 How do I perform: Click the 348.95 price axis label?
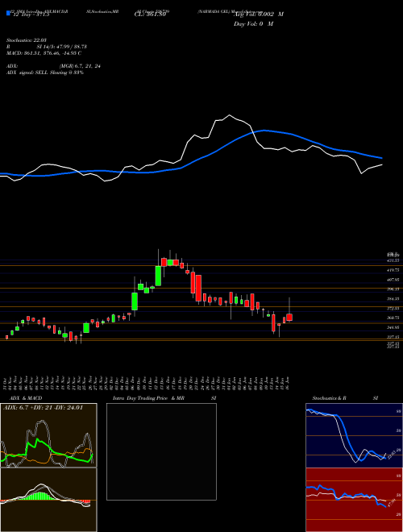pos(393,327)
